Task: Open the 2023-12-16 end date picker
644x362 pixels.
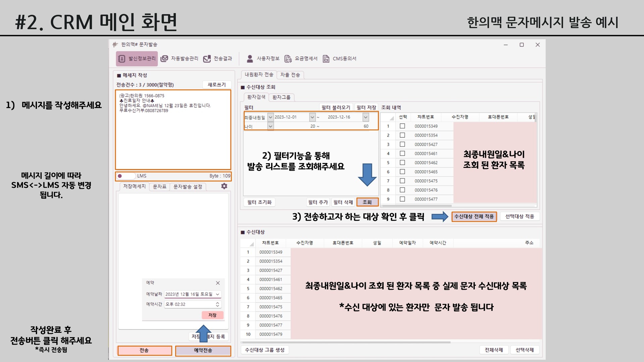Action: click(366, 117)
